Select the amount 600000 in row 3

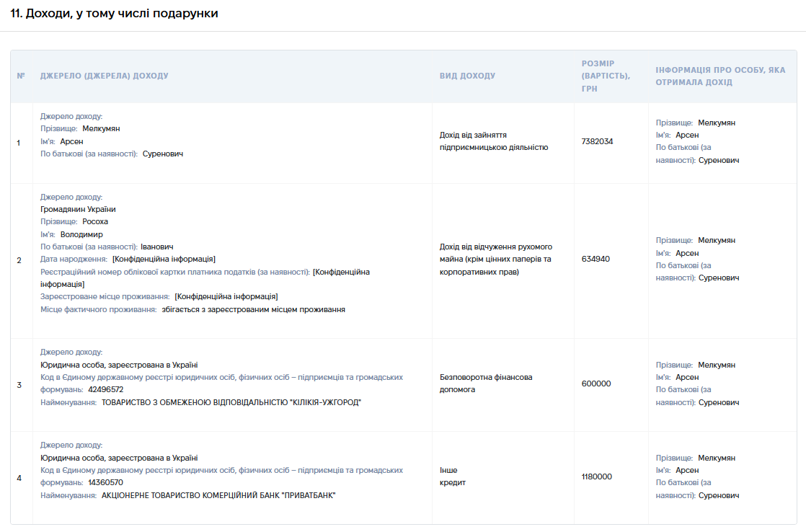coord(595,384)
